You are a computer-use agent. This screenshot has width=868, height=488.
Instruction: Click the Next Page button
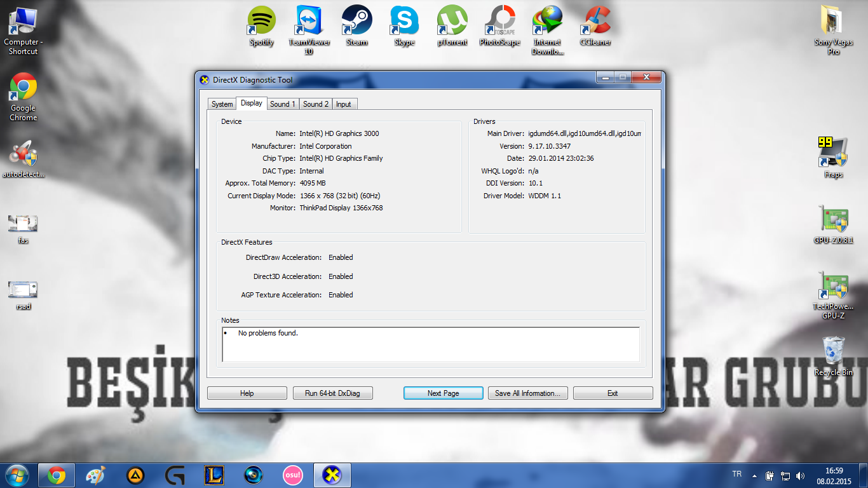(x=443, y=393)
